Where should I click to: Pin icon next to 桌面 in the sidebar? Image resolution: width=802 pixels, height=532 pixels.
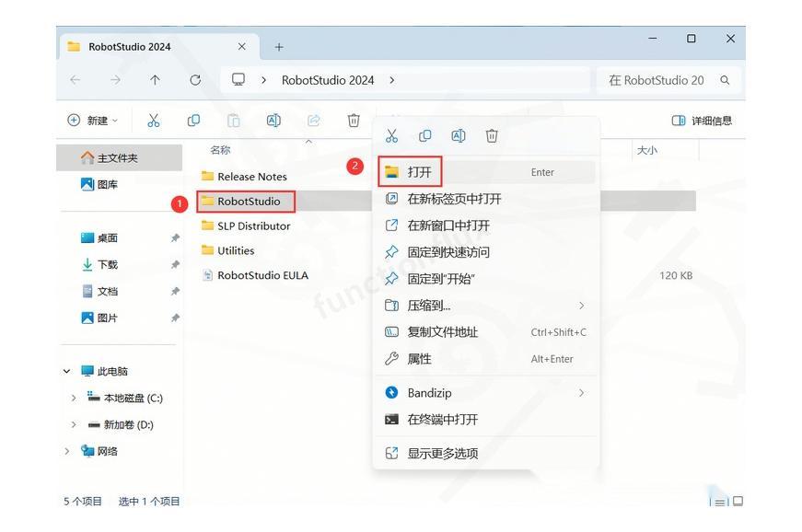(x=175, y=237)
